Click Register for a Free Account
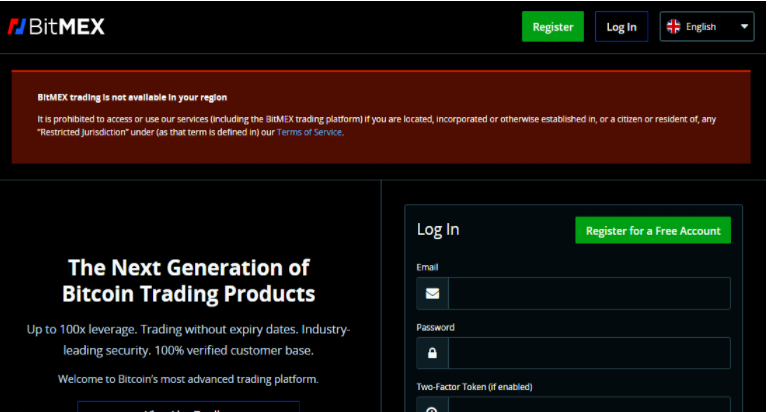Screen dimensions: 772x412 coord(652,230)
